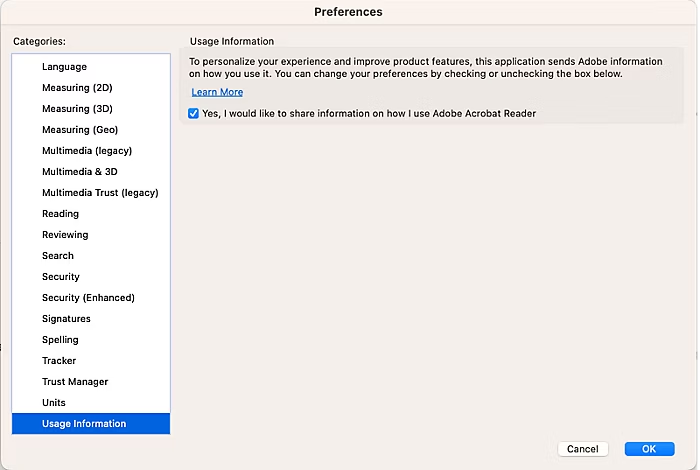Screen dimensions: 700x470
Task: Open the Security (Enhanced) preferences
Action: click(88, 298)
